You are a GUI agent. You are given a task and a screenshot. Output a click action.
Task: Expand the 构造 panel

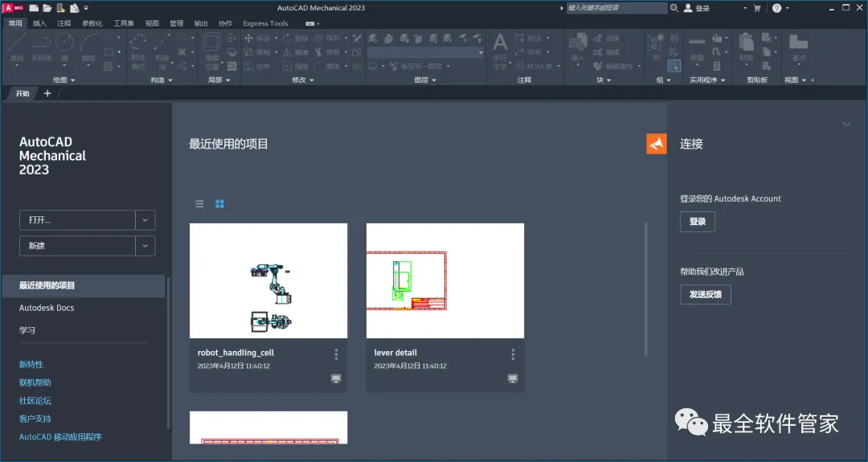tap(162, 80)
